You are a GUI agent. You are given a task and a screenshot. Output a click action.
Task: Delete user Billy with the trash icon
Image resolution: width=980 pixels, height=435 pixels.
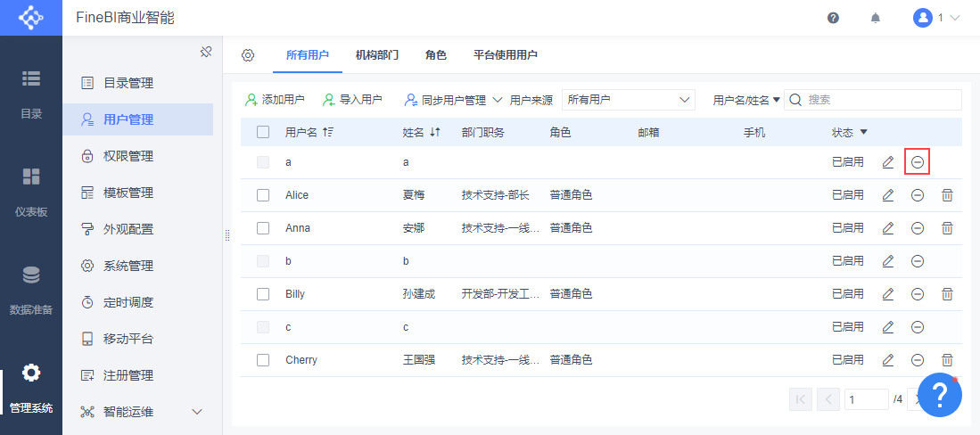point(947,294)
